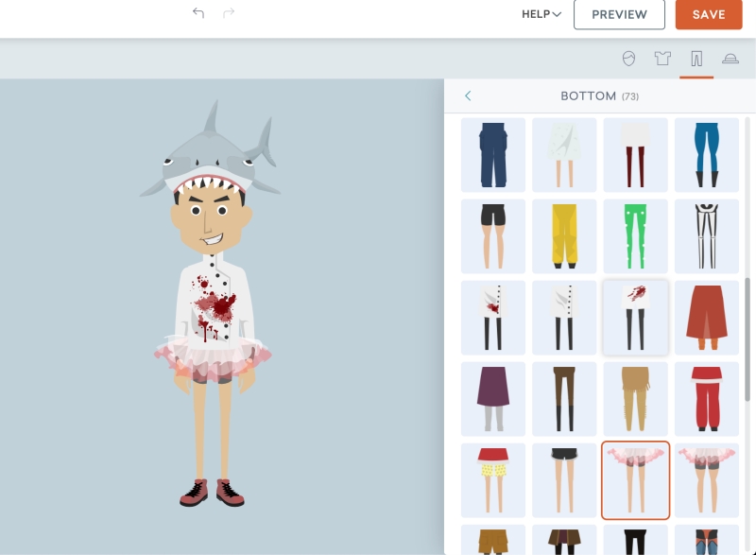Pick the long red-orange skirt
The width and height of the screenshot is (756, 555).
(x=706, y=318)
